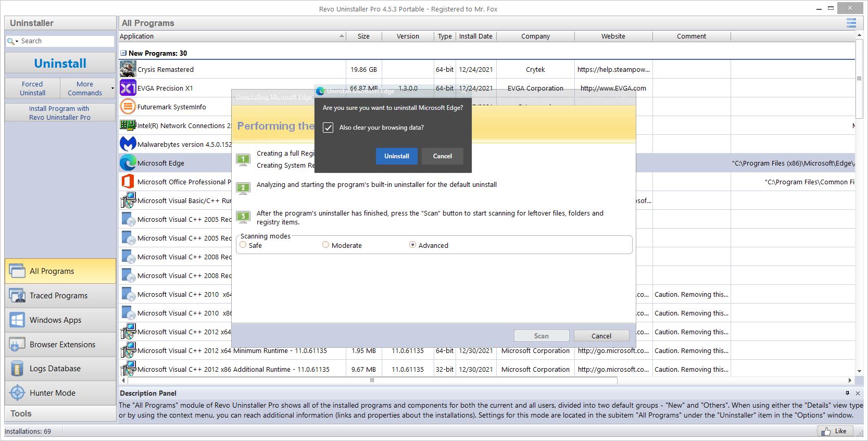Image resolution: width=868 pixels, height=441 pixels.
Task: Open the All Programs module
Action: (x=60, y=271)
